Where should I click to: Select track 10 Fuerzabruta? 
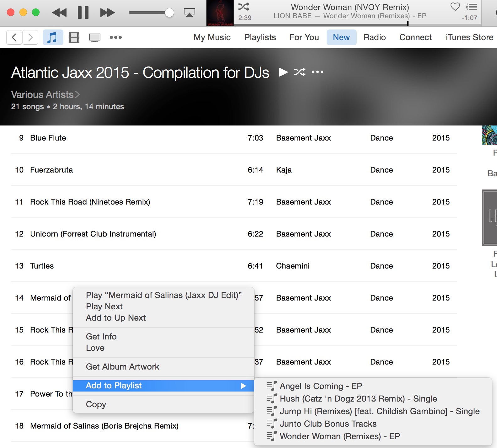(x=234, y=170)
